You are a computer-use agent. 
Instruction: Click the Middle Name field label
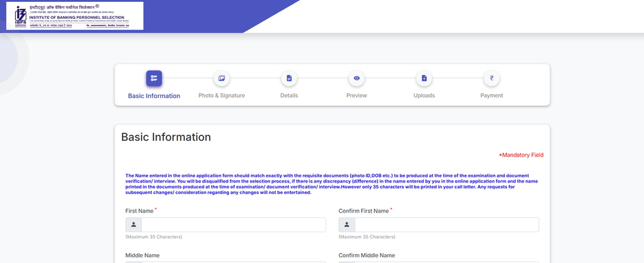pos(143,255)
